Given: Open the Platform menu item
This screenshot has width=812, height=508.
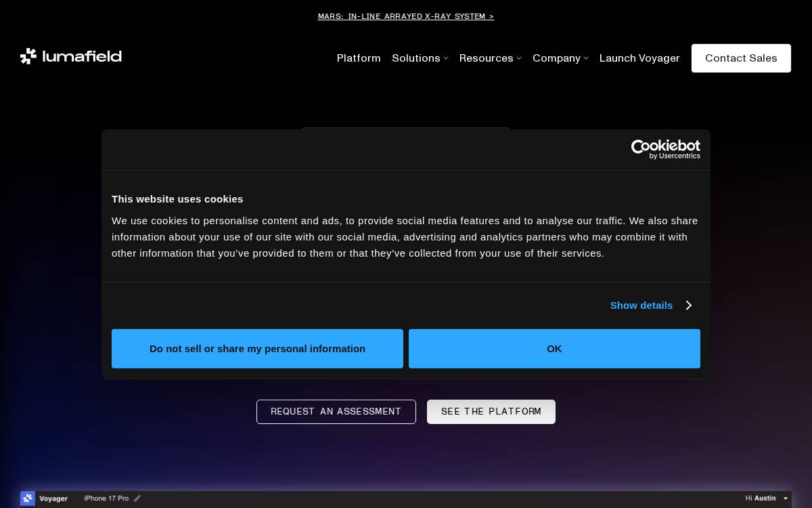Looking at the screenshot, I should pyautogui.click(x=359, y=58).
